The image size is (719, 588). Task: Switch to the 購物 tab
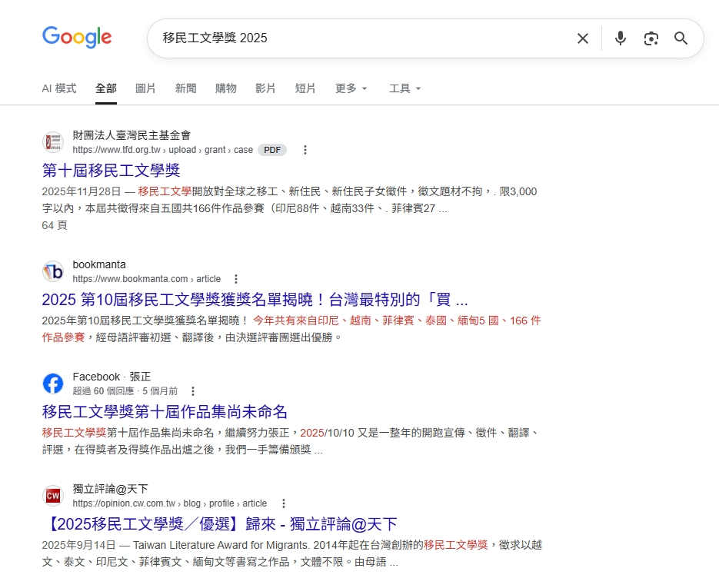tap(225, 88)
